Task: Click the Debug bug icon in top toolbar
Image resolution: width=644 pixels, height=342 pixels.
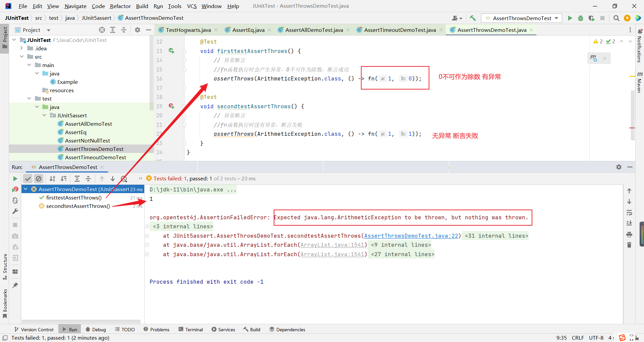Action: 580,18
